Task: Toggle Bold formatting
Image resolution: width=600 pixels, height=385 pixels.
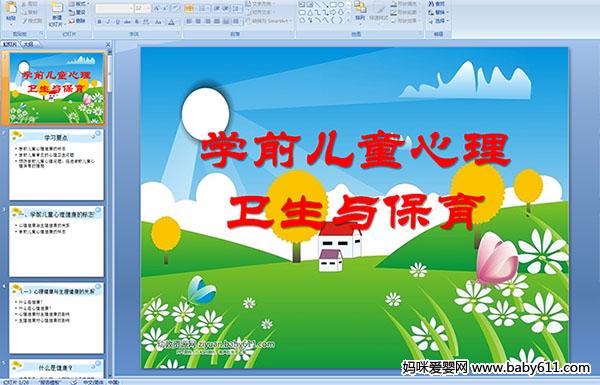Action: click(99, 22)
